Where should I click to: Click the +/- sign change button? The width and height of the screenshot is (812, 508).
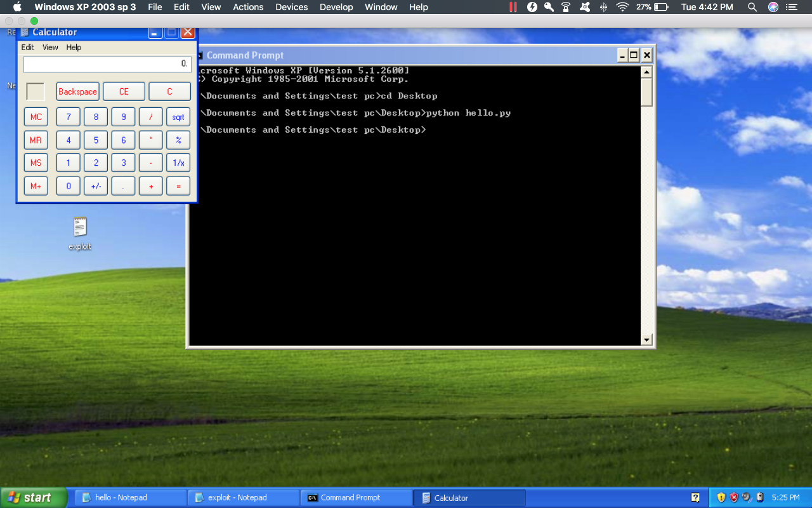(96, 186)
